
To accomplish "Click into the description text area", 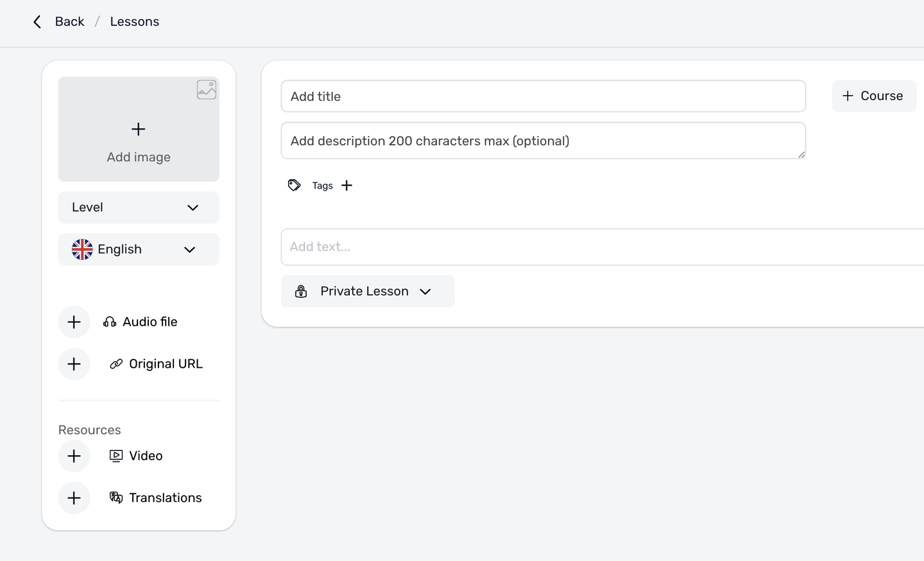I will [x=543, y=141].
